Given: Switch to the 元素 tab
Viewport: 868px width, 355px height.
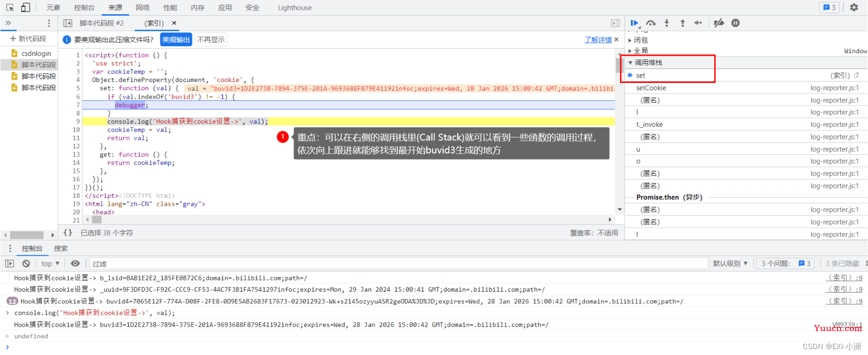Looking at the screenshot, I should click(x=54, y=7).
